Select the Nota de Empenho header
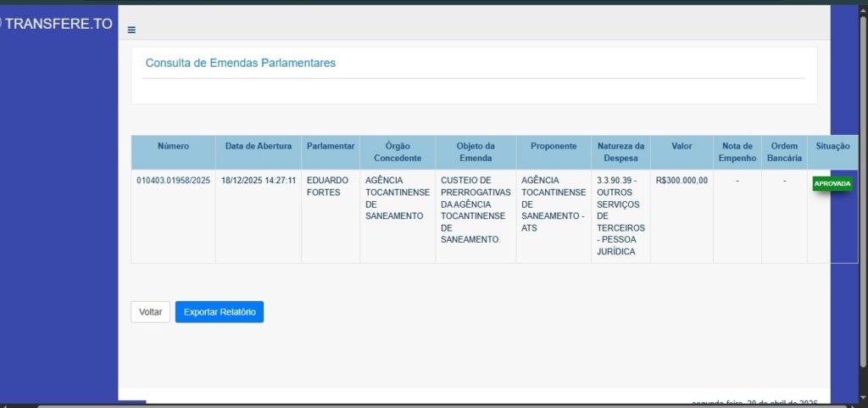 click(x=737, y=152)
